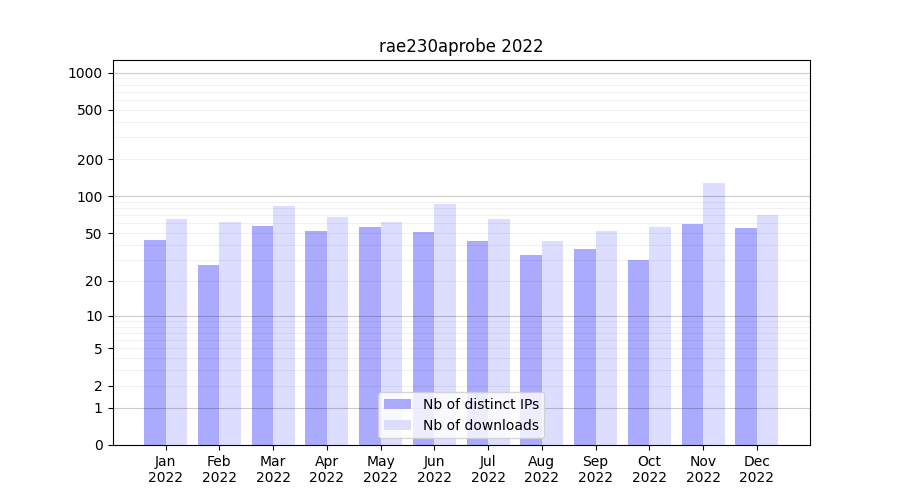Select the December 2022 downloads bar
Image resolution: width=900 pixels, height=500 pixels.
point(768,329)
